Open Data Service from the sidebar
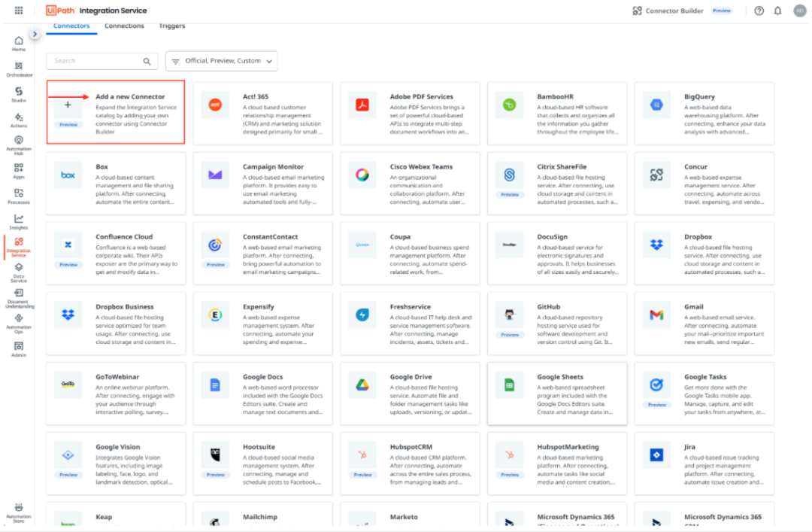Image resolution: width=812 pixels, height=532 pixels. [x=19, y=272]
